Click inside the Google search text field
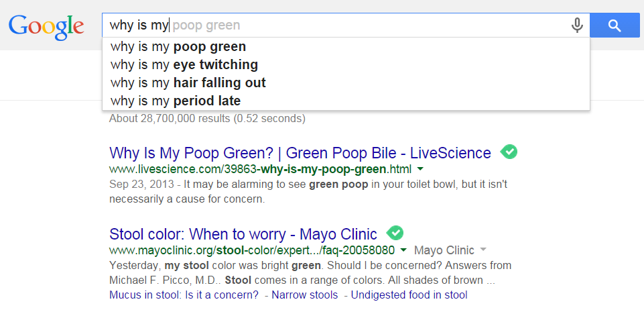The image size is (644, 312). tap(369, 25)
